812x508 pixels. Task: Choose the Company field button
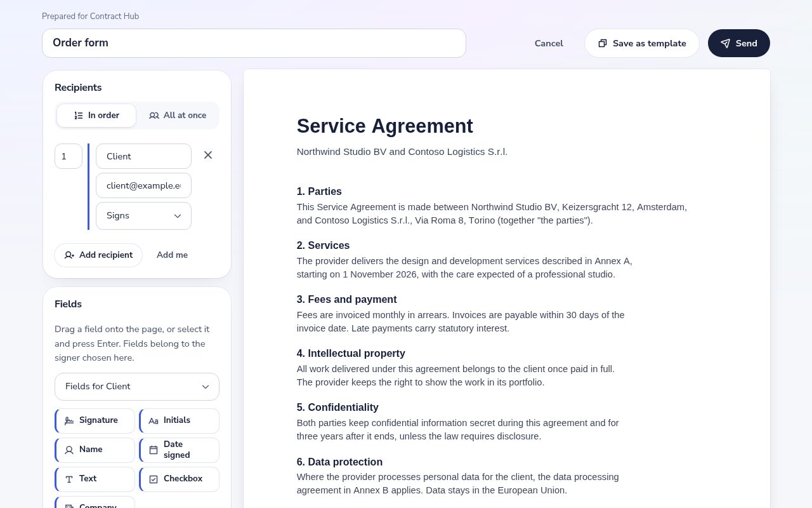95,502
